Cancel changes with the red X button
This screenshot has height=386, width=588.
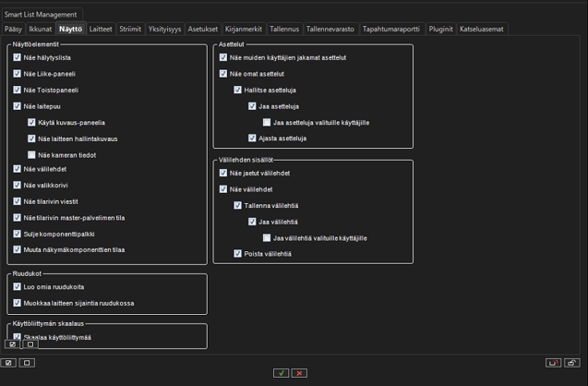(x=299, y=373)
